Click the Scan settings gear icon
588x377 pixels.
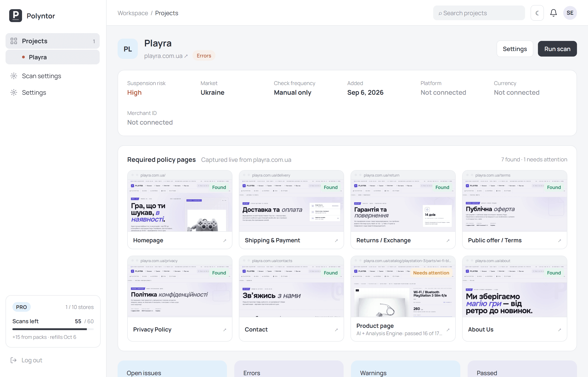point(14,76)
